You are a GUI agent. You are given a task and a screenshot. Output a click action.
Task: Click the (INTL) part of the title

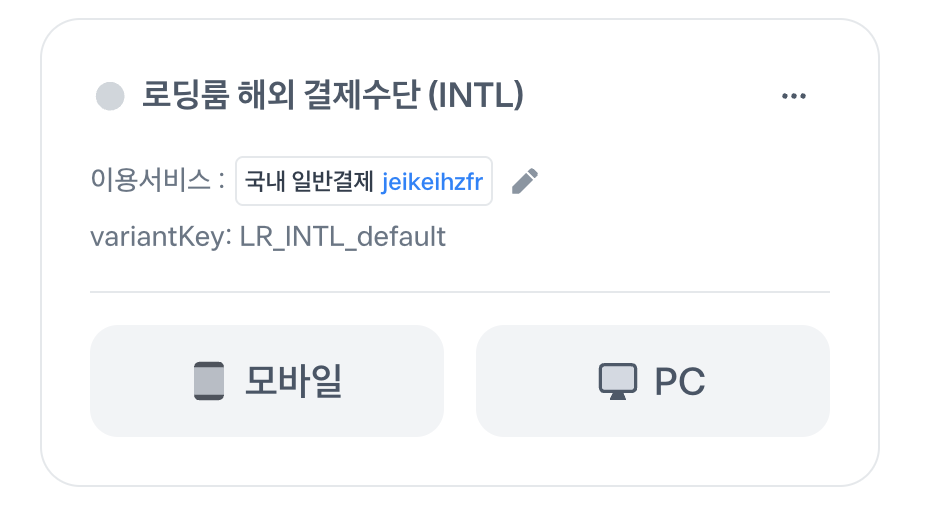click(x=476, y=95)
